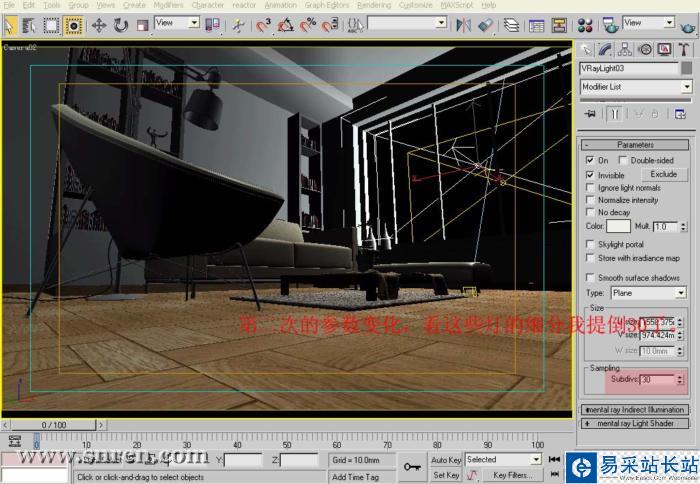The image size is (700, 484).
Task: Switch to Motion command panel tab
Action: pos(644,50)
